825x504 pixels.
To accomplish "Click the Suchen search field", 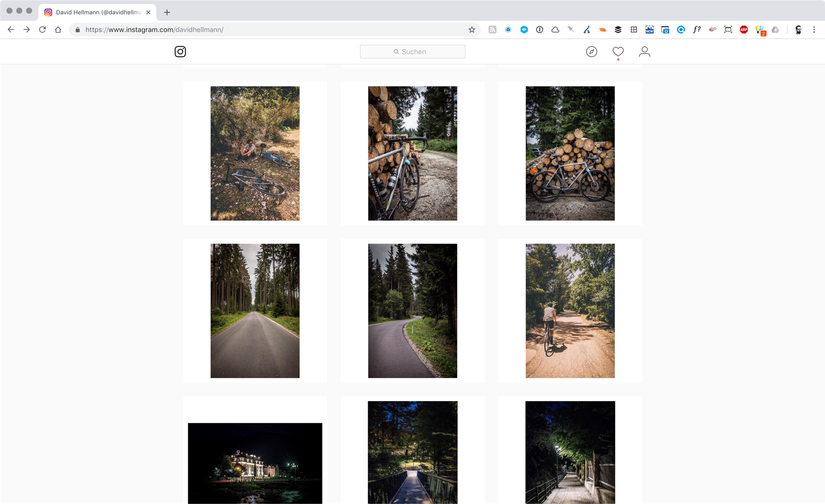I will (412, 52).
